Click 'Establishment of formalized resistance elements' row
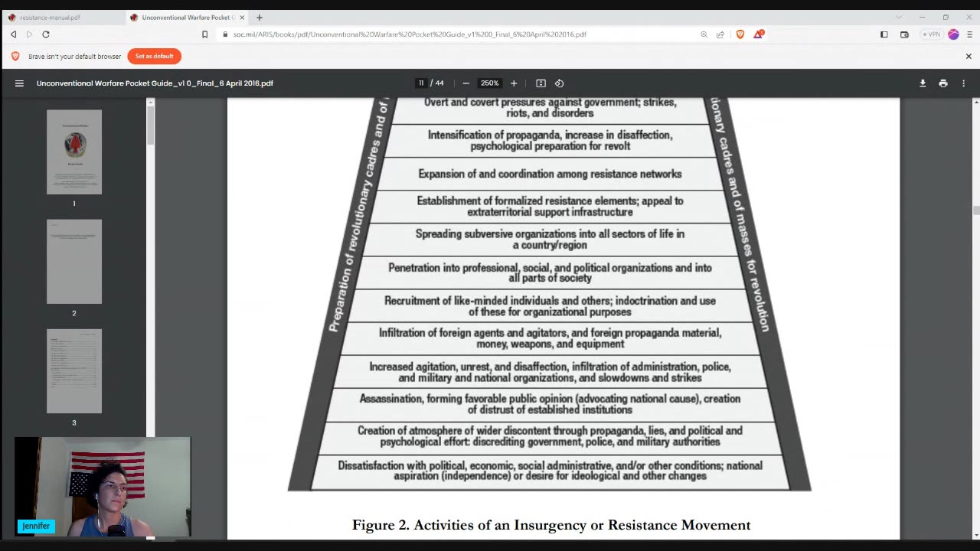Screen dimensions: 980x551 (550, 207)
